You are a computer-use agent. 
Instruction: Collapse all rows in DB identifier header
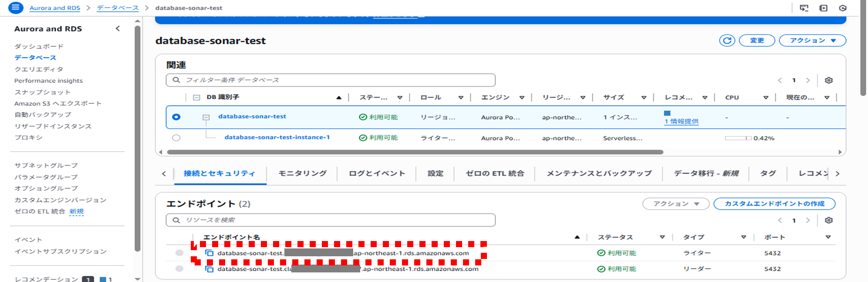[196, 98]
